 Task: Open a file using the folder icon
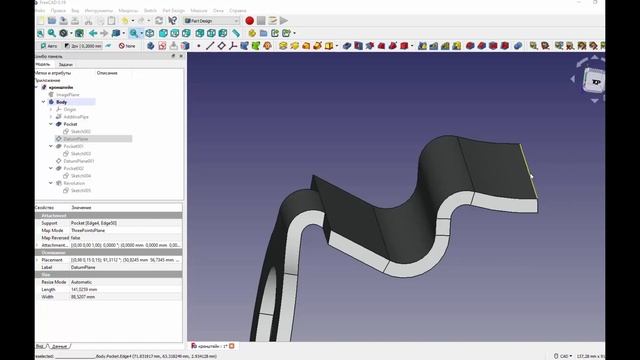[52, 20]
